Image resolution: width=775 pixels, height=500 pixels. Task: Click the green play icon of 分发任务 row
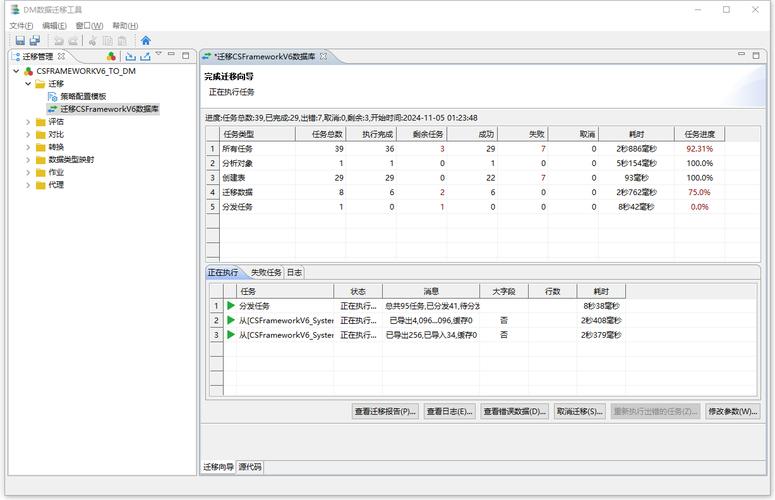tap(230, 306)
